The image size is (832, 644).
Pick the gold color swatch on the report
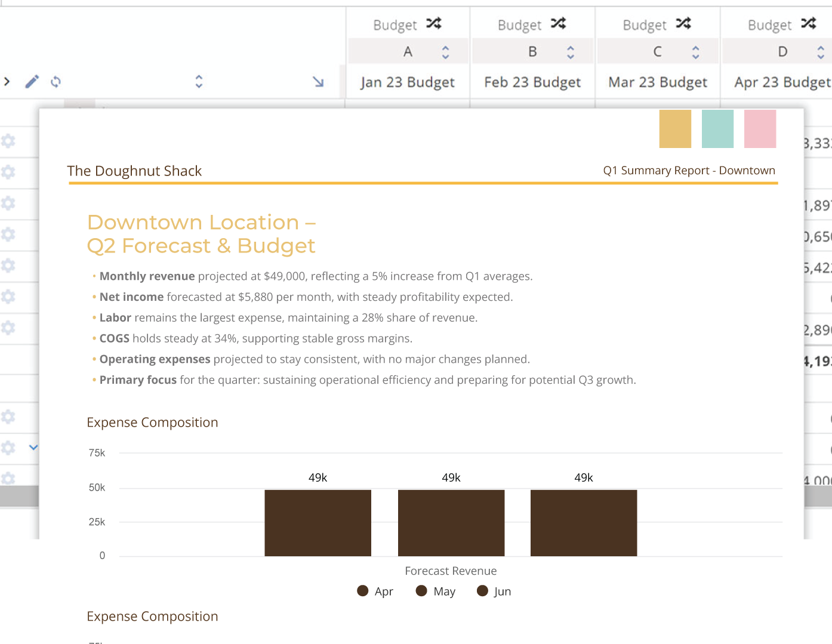coord(675,129)
